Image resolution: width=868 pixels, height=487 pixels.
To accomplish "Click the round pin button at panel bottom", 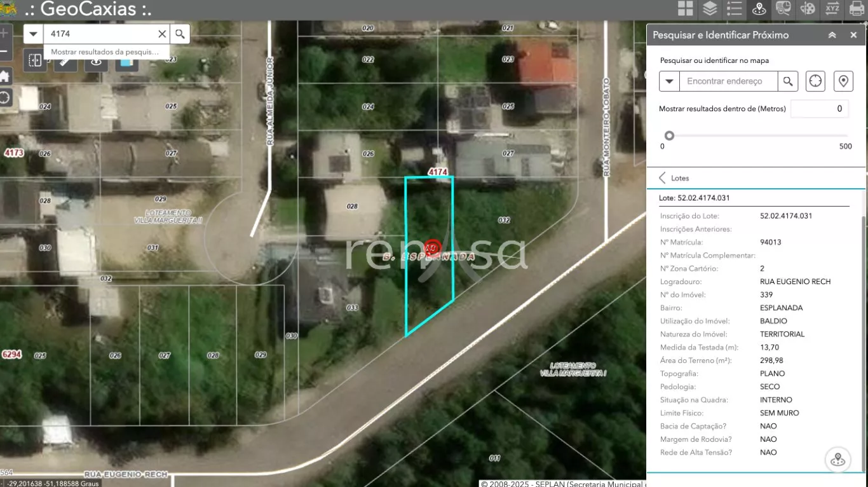I will tap(838, 460).
